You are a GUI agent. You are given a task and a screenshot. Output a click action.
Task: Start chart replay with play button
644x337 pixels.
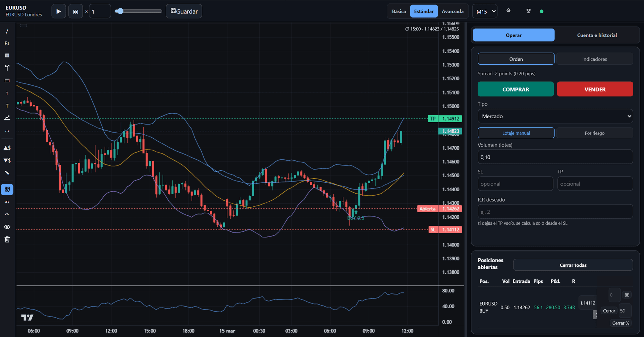tap(59, 11)
